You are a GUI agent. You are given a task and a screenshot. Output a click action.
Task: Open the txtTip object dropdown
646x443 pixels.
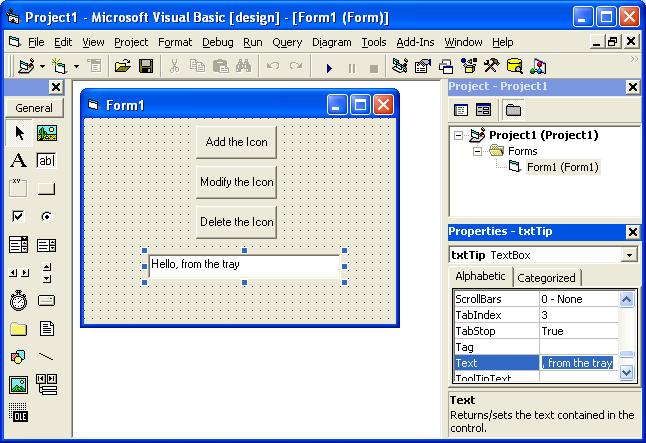[629, 255]
